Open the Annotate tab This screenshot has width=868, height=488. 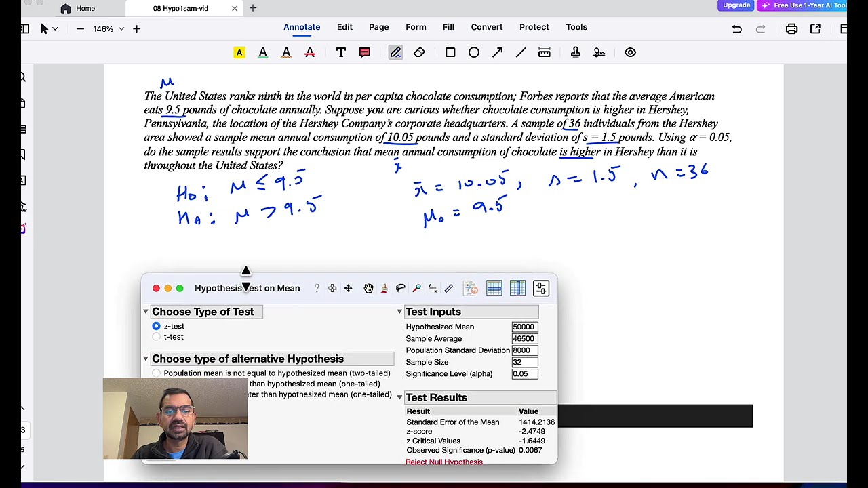tap(302, 27)
